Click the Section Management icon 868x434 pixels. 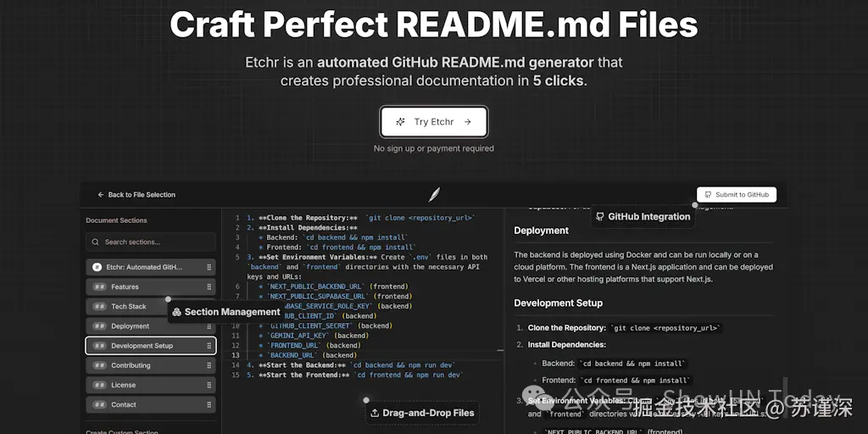coord(176,312)
